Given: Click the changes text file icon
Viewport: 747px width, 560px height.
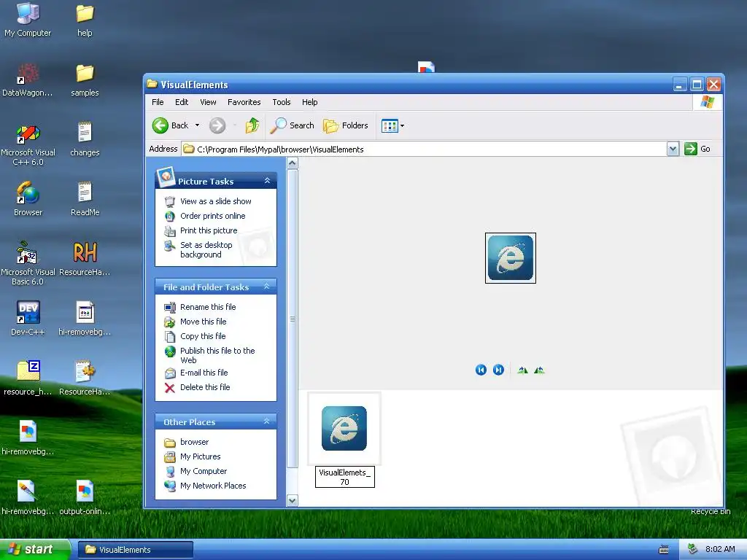Looking at the screenshot, I should (x=85, y=139).
